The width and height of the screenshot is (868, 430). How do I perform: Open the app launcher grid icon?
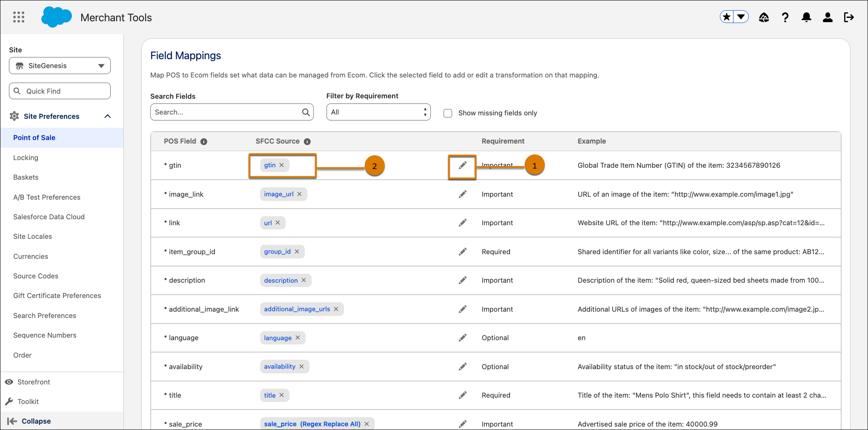tap(19, 17)
